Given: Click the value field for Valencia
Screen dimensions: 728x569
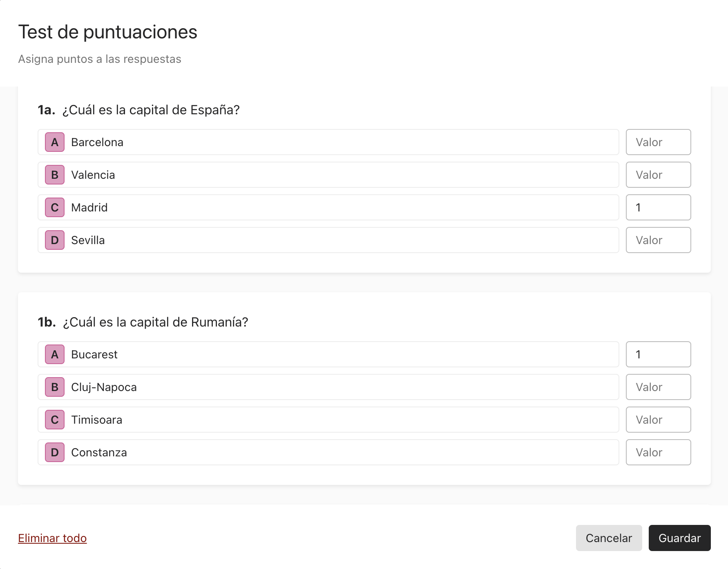Looking at the screenshot, I should [x=658, y=175].
